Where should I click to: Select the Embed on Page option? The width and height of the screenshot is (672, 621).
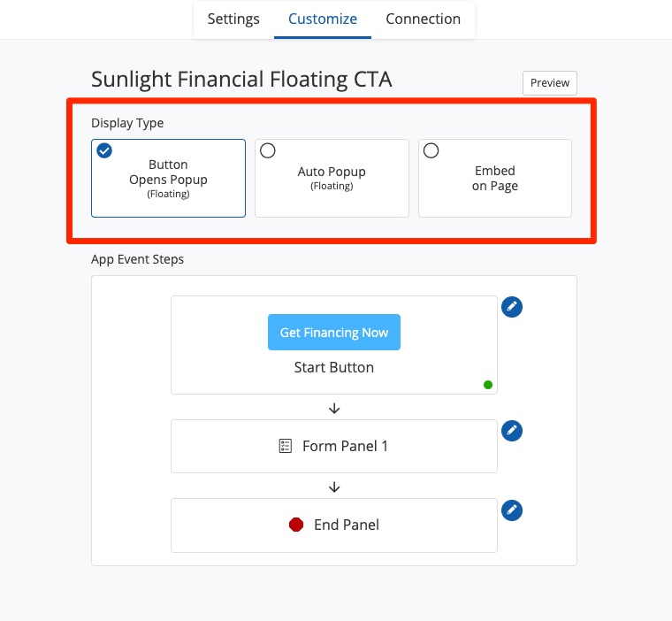[495, 178]
